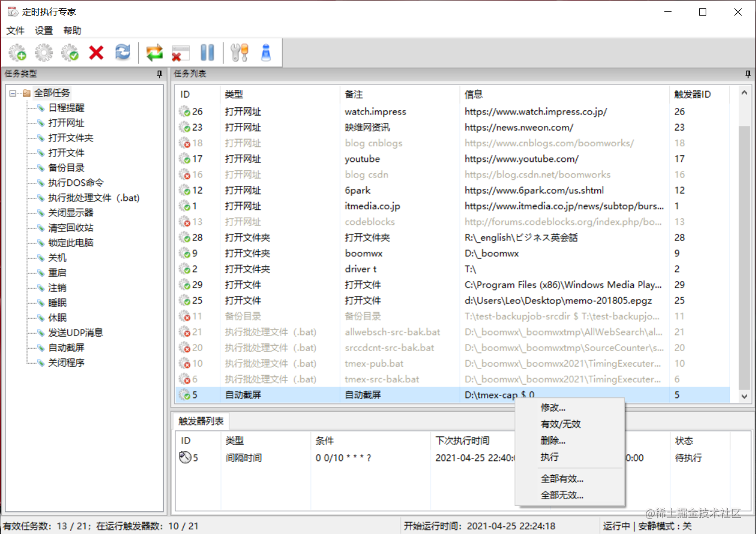Click the task list vertical scrollbar thumb
This screenshot has width=756, height=534.
[744, 258]
